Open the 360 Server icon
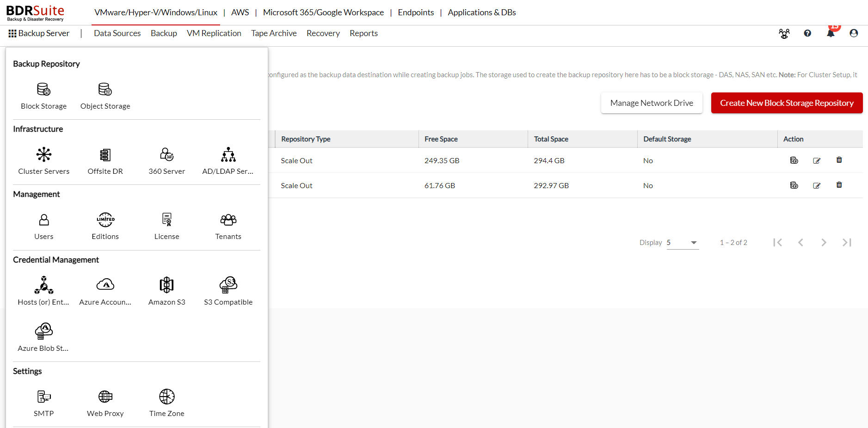The height and width of the screenshot is (428, 868). click(166, 154)
